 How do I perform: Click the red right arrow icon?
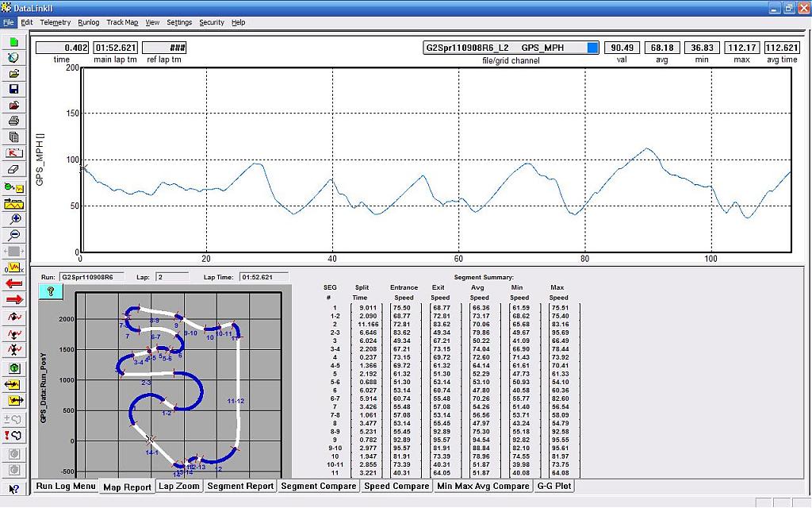tap(13, 299)
